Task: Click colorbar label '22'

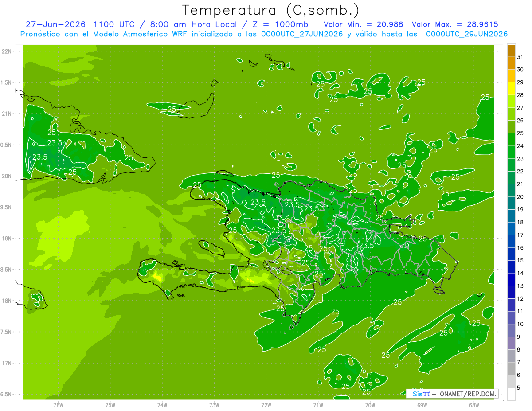Action: pyautogui.click(x=520, y=172)
